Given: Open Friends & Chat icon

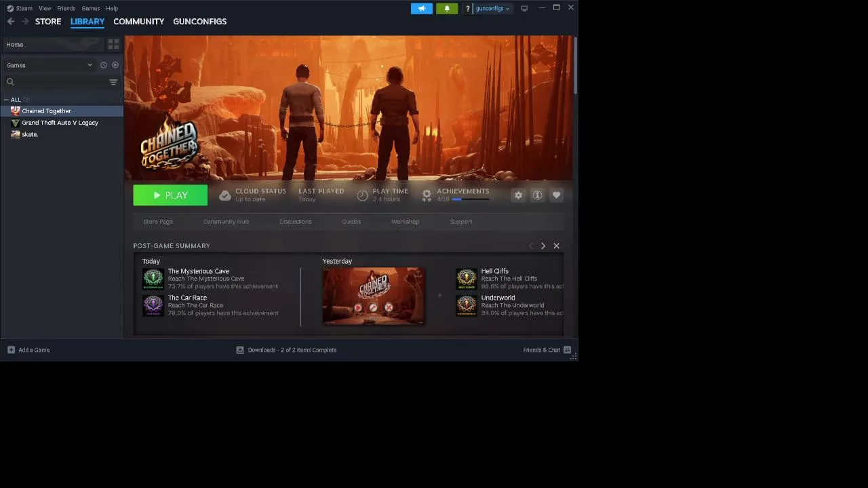Looking at the screenshot, I should pos(567,350).
